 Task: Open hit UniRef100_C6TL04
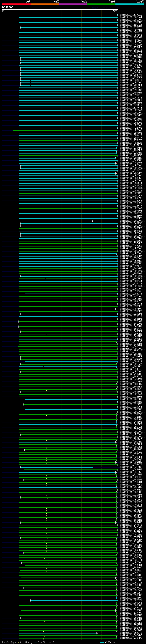pos(131,17)
